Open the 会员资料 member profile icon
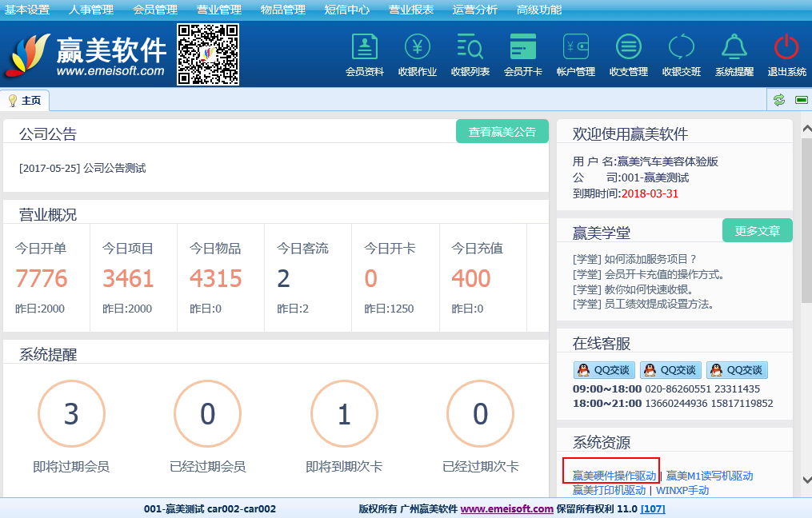The image size is (812, 518). point(365,48)
